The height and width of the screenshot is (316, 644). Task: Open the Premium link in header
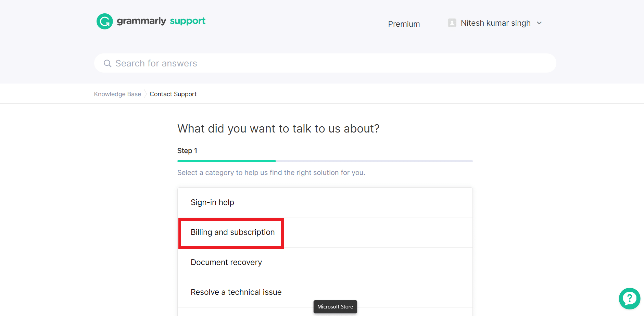[x=404, y=24]
